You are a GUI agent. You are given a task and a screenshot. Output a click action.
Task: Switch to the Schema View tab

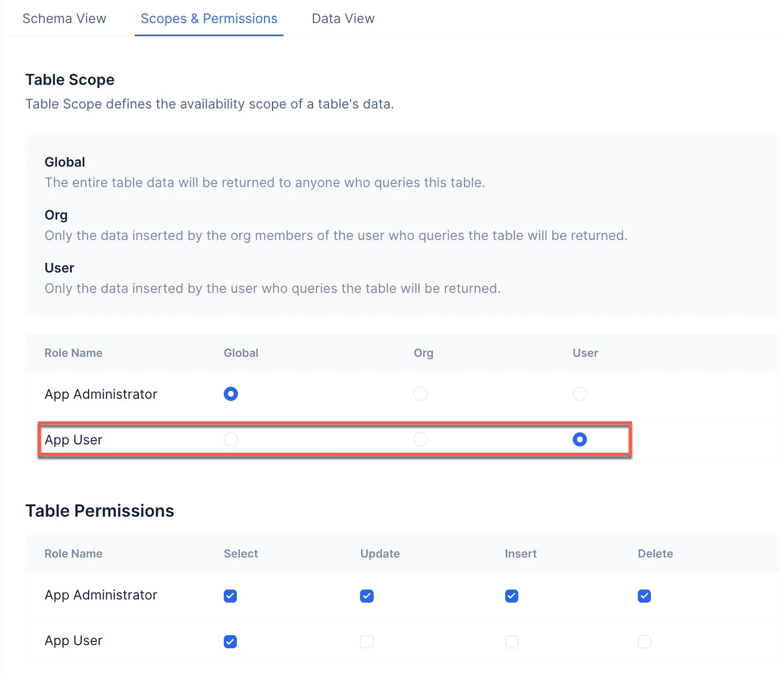click(64, 18)
